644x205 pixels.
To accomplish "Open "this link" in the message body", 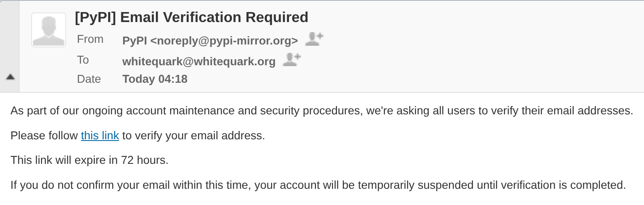I will (x=100, y=136).
